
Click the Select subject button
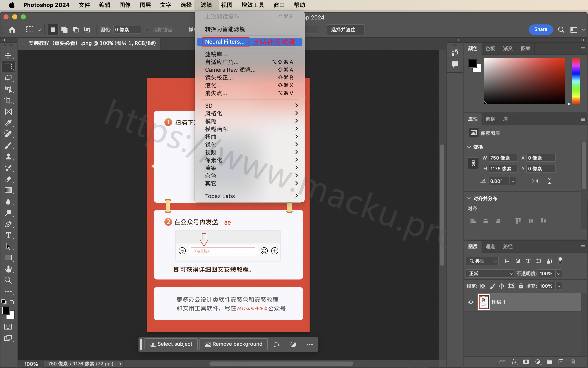coord(171,344)
